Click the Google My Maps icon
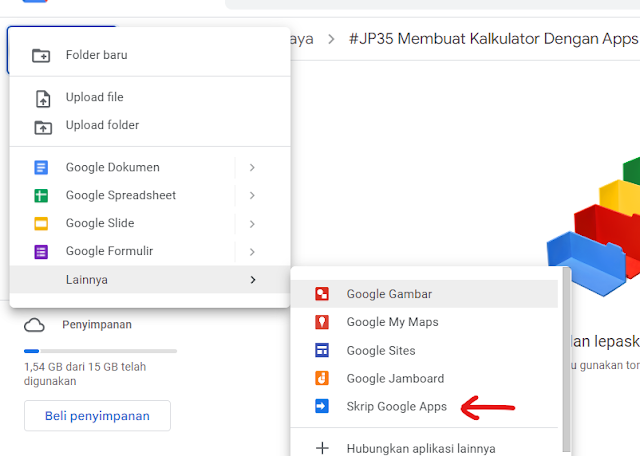 click(x=322, y=322)
